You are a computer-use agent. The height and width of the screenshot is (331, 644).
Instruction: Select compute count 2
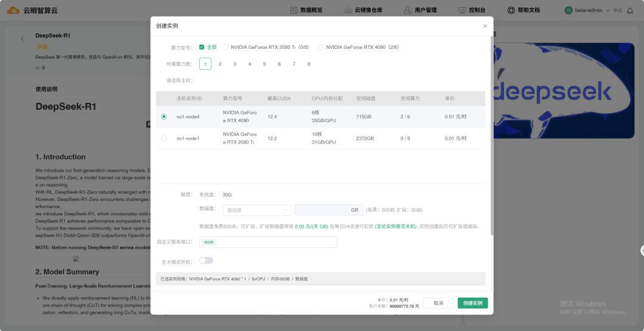(x=220, y=64)
